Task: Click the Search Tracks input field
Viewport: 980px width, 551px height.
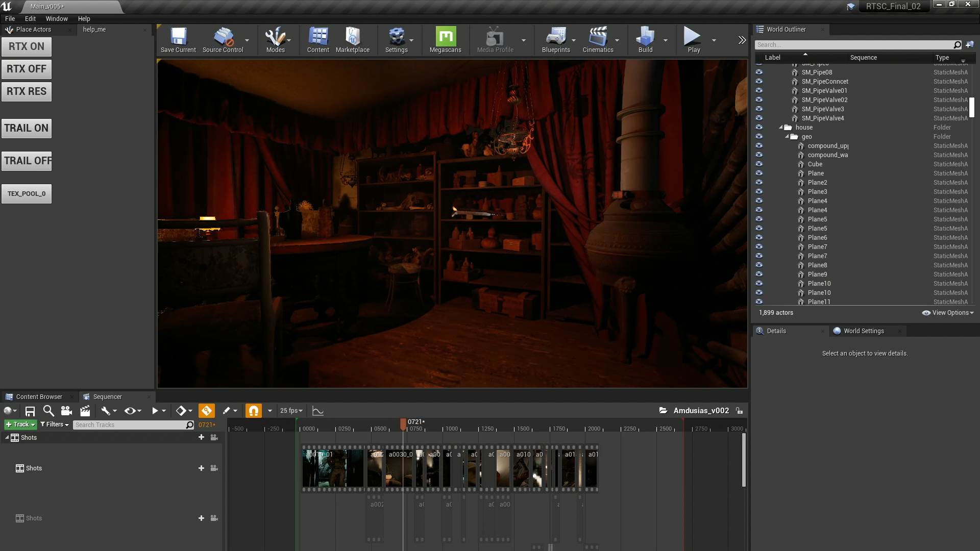Action: [130, 424]
